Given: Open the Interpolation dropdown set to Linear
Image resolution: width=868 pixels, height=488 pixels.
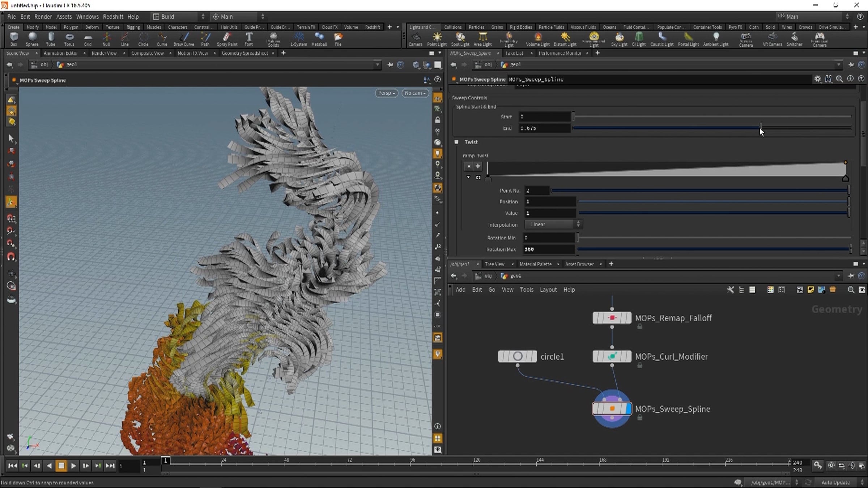Looking at the screenshot, I should (553, 224).
